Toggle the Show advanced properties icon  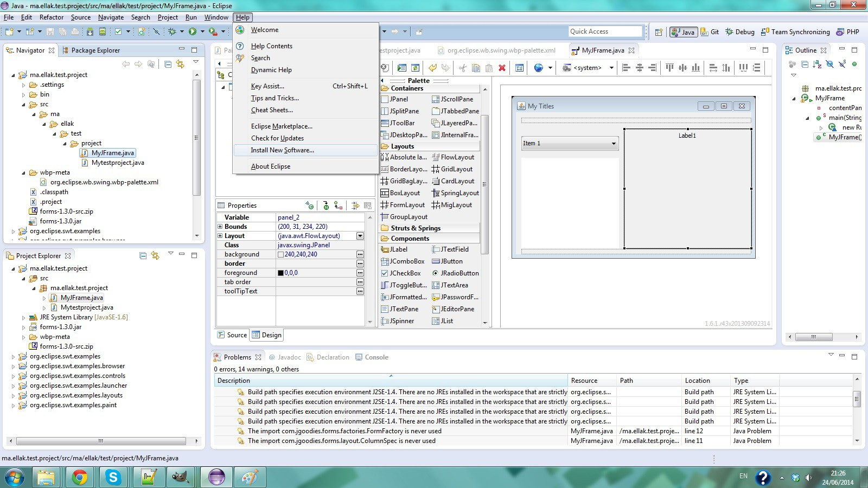coord(355,206)
